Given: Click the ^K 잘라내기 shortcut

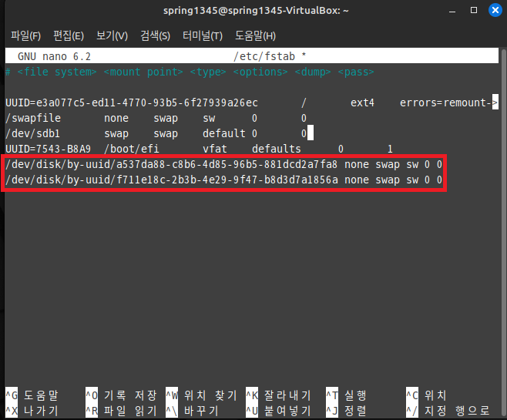Looking at the screenshot, I should pos(278,395).
